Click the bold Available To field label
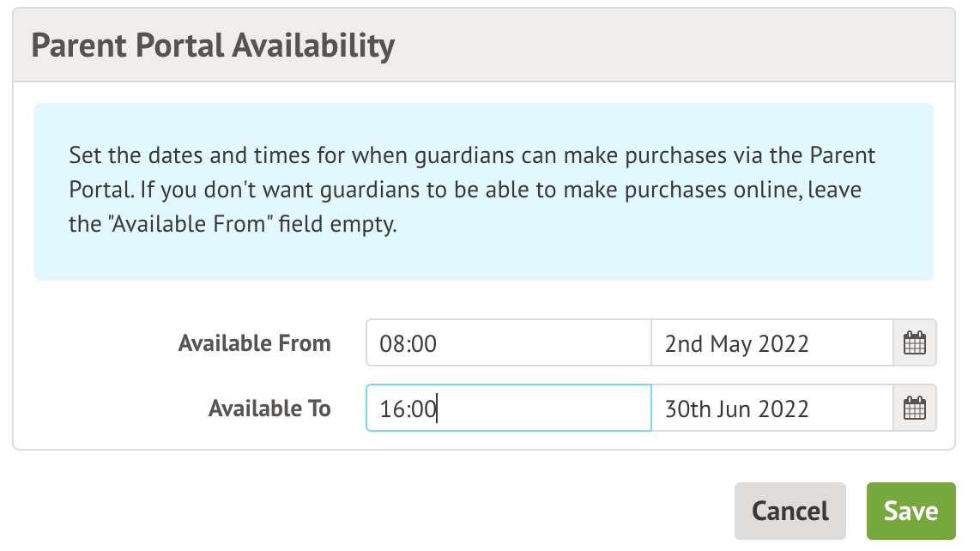Screen dimensions: 980x551 coord(269,409)
